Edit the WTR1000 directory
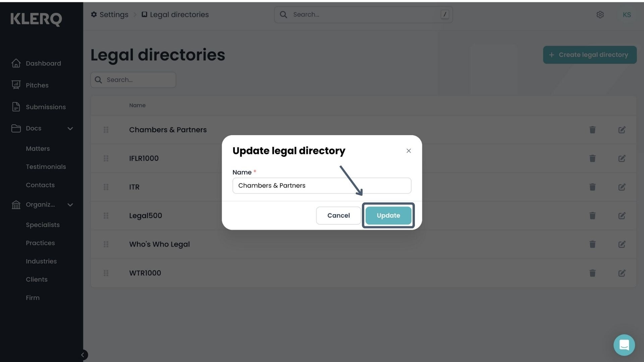Image resolution: width=644 pixels, height=362 pixels. pyautogui.click(x=622, y=273)
